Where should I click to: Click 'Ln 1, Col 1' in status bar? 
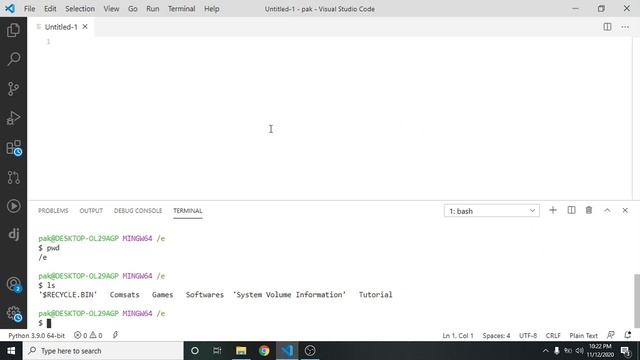coord(458,336)
